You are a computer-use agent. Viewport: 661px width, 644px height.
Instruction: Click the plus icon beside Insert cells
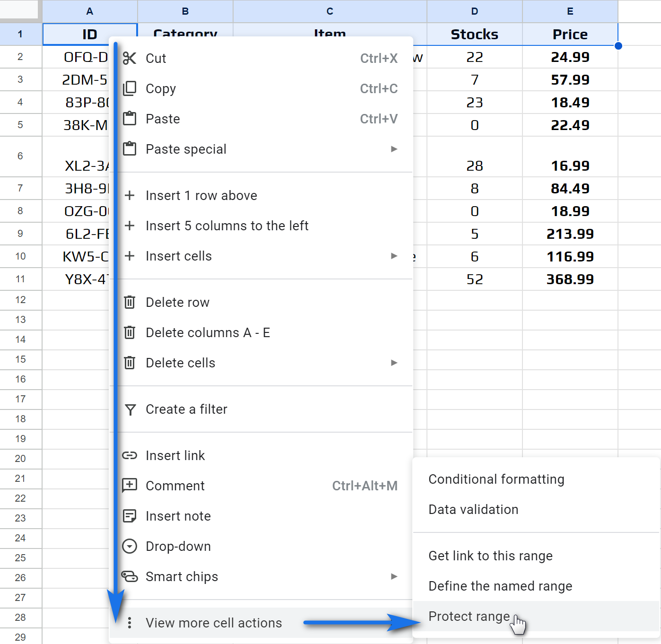point(130,256)
